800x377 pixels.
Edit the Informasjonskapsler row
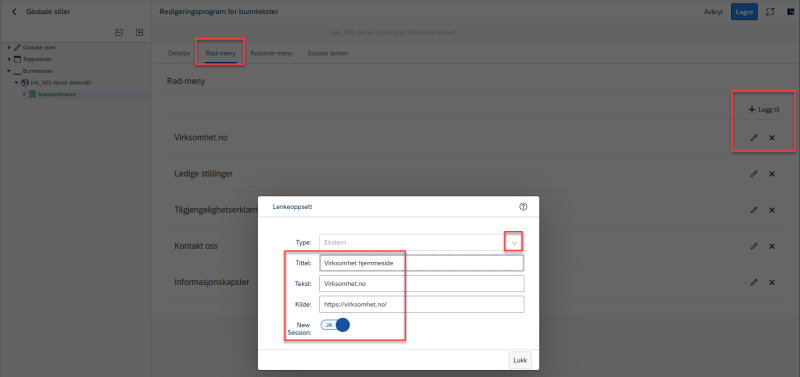754,282
